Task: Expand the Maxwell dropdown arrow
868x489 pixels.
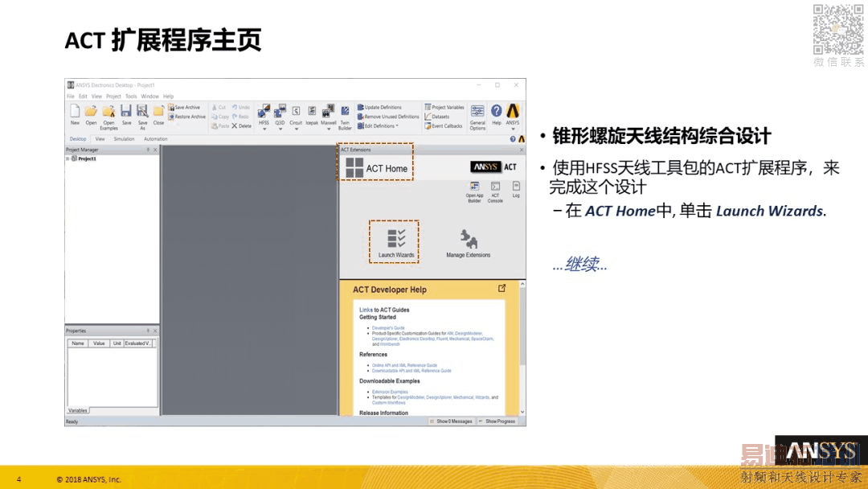Action: click(328, 129)
